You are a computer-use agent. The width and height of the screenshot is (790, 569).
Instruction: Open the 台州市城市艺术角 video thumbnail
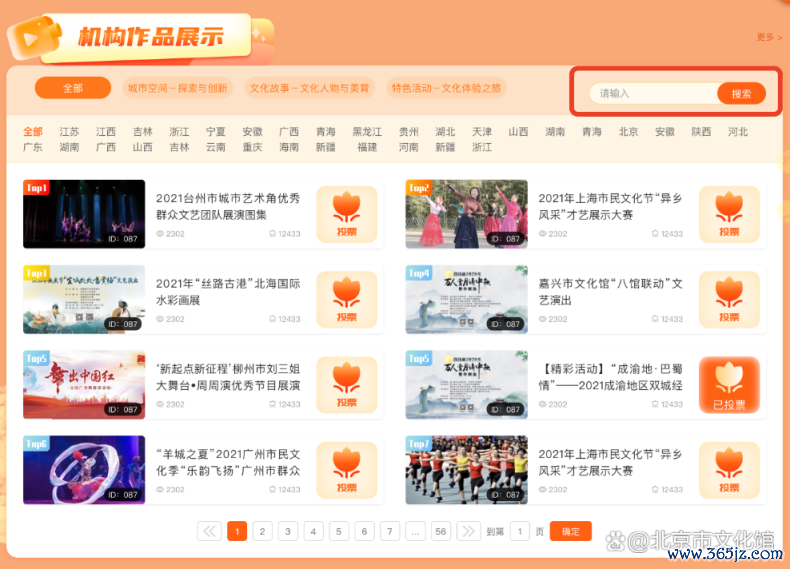[84, 214]
